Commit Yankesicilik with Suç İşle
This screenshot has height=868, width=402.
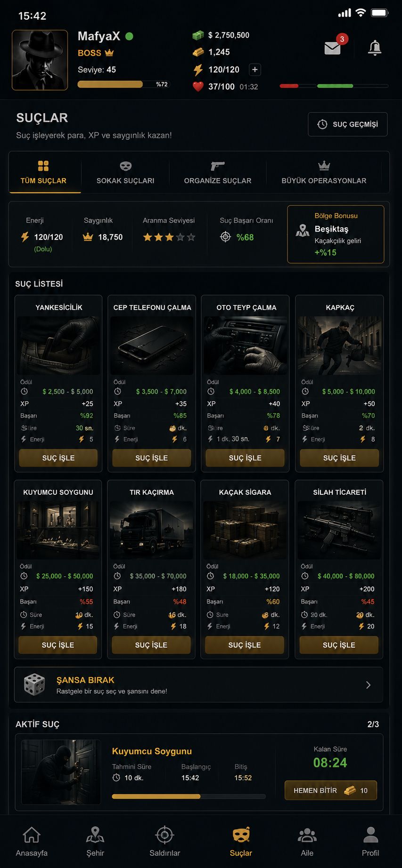pyautogui.click(x=58, y=458)
